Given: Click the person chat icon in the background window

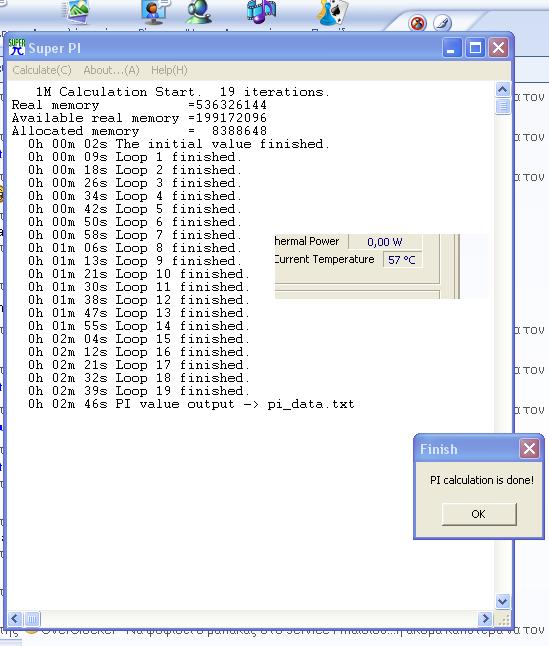Looking at the screenshot, I should tap(154, 12).
